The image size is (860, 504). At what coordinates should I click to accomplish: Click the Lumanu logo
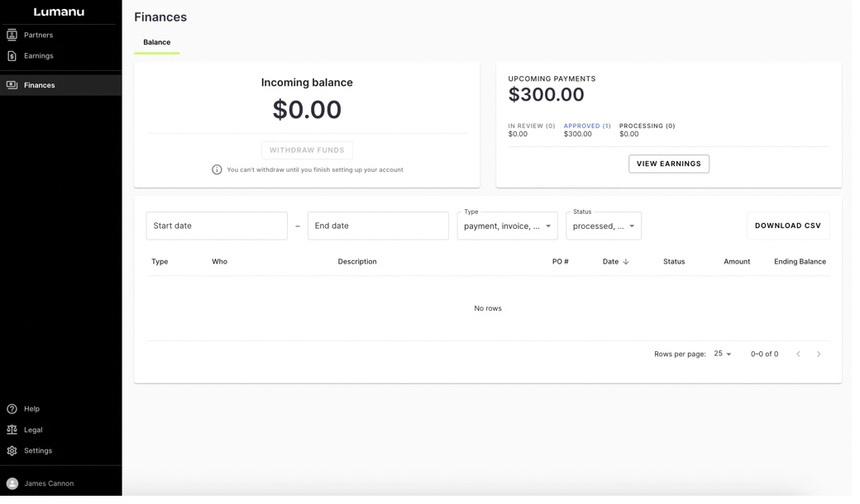(59, 12)
